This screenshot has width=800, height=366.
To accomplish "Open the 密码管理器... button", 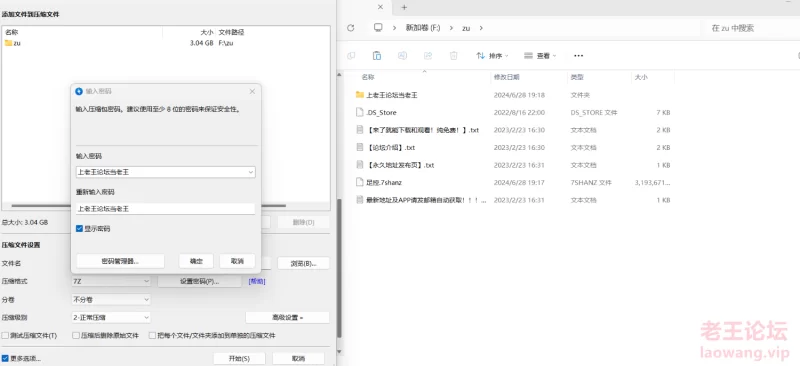I will pyautogui.click(x=120, y=261).
